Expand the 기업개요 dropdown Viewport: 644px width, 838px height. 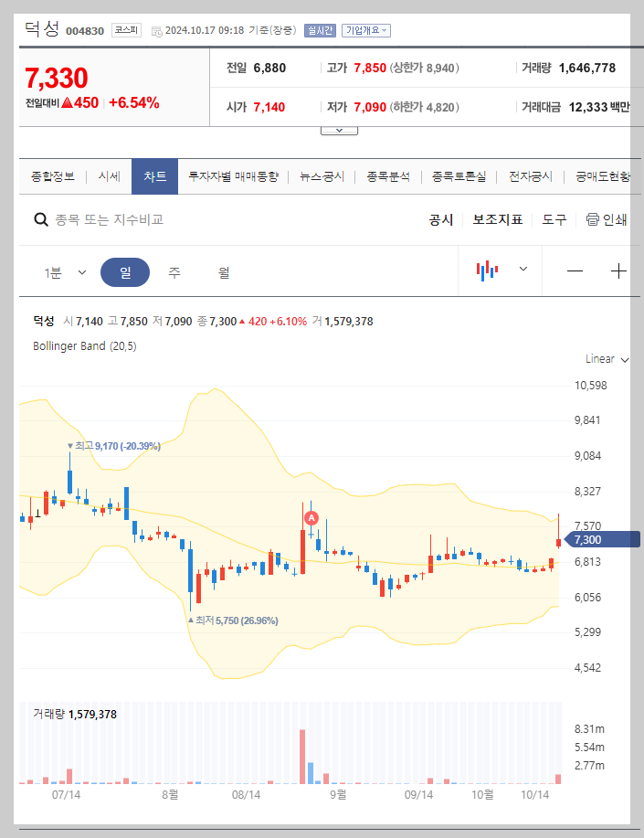coord(368,30)
